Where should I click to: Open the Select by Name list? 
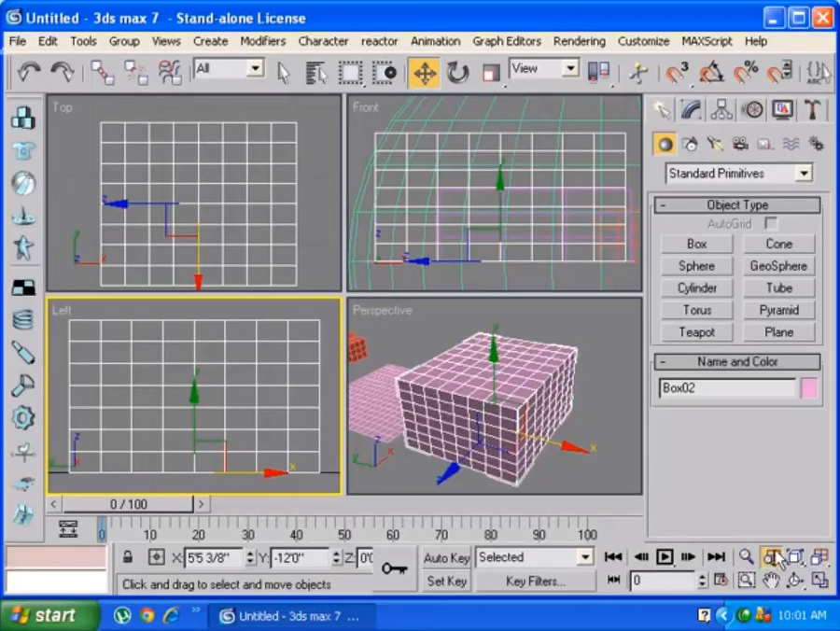pos(316,73)
